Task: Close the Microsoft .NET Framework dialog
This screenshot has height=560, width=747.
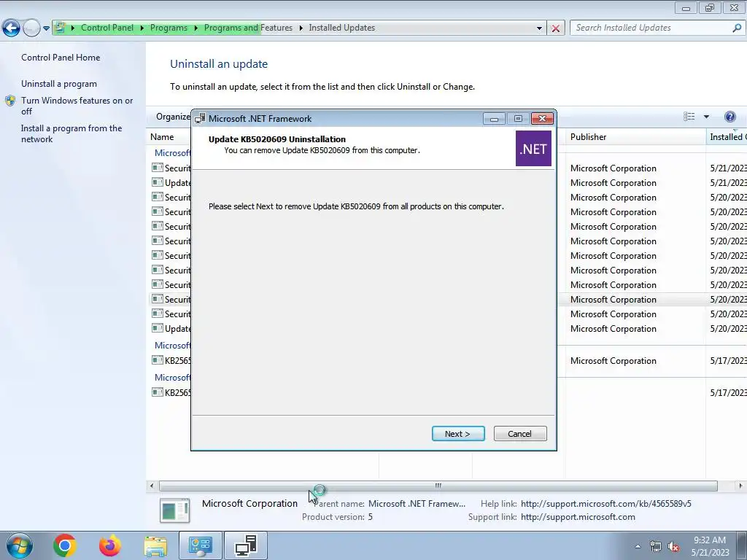Action: [542, 119]
